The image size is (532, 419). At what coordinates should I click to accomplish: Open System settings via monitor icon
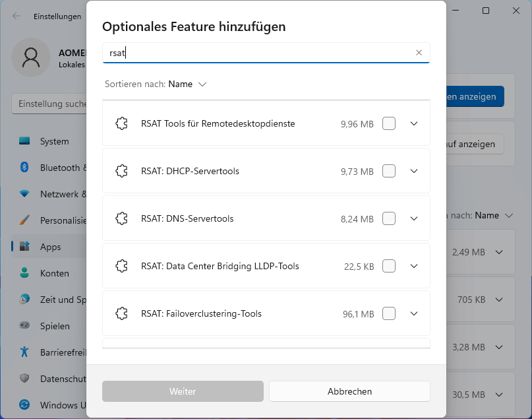click(x=25, y=141)
